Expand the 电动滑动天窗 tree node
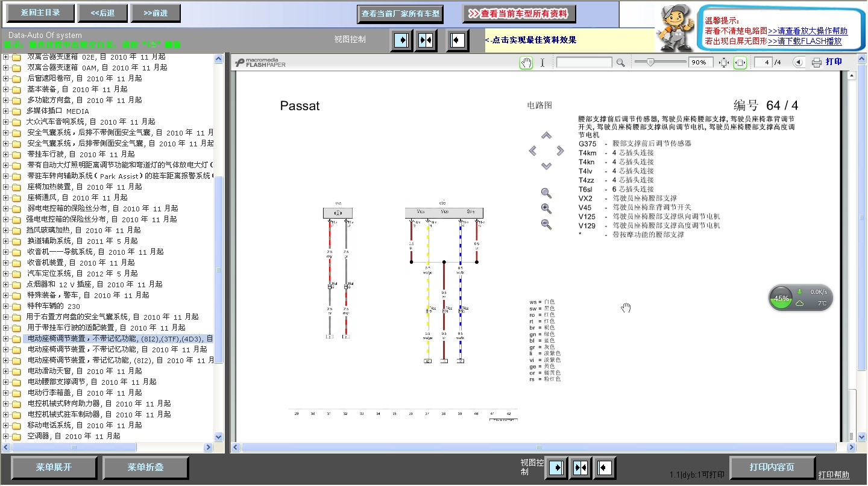This screenshot has height=486, width=868. click(5, 371)
